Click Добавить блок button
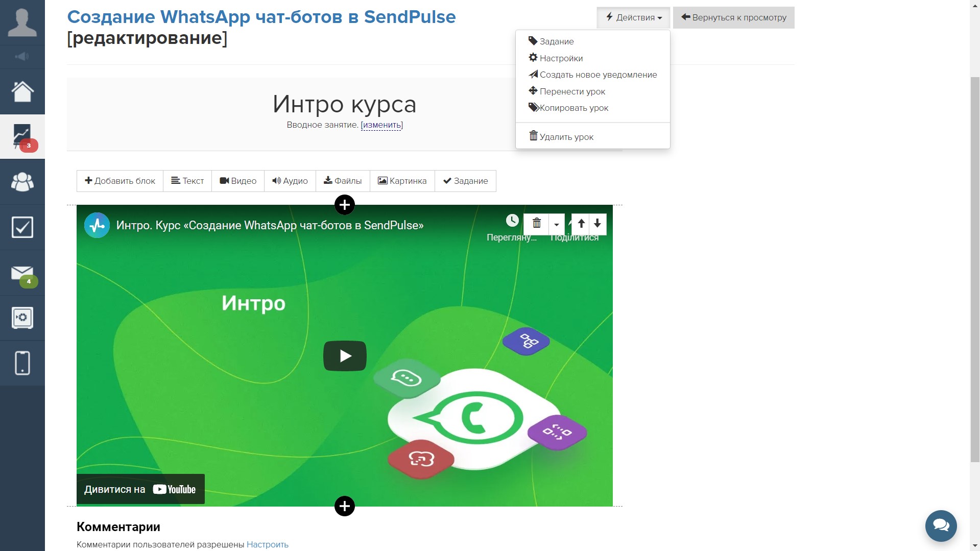This screenshot has height=551, width=980. [x=120, y=181]
